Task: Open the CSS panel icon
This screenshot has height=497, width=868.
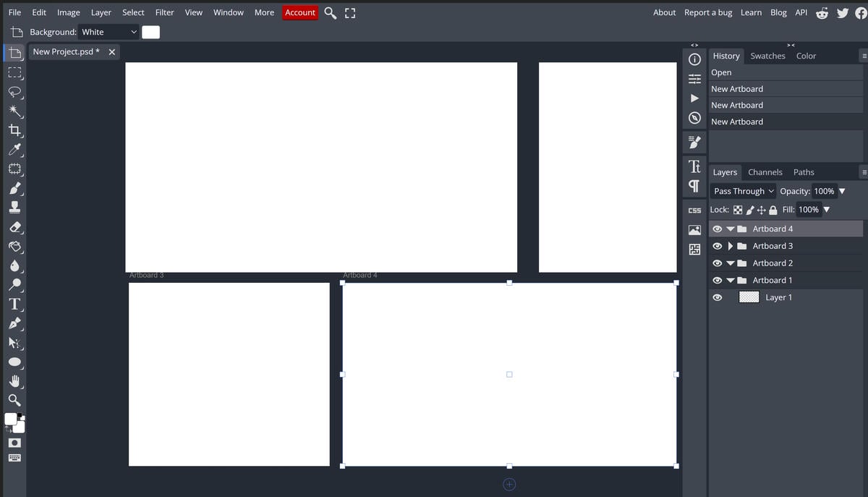Action: coord(694,211)
